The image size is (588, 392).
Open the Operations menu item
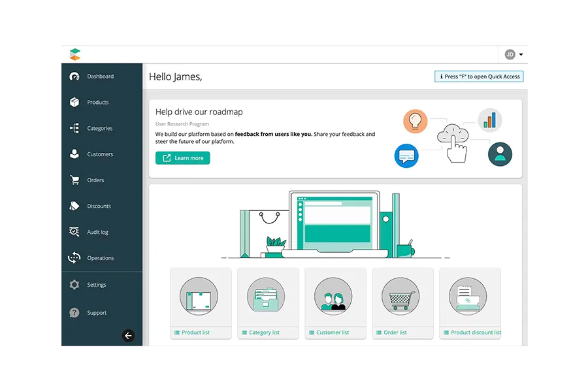coord(102,257)
